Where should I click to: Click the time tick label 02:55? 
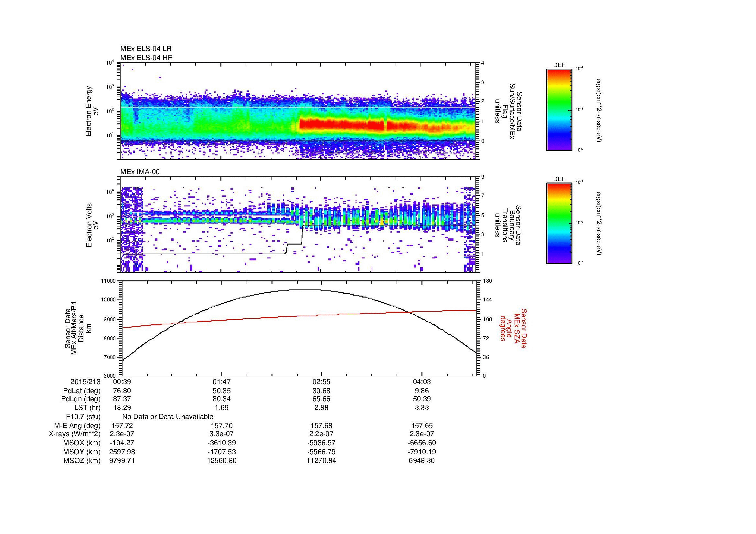point(321,382)
